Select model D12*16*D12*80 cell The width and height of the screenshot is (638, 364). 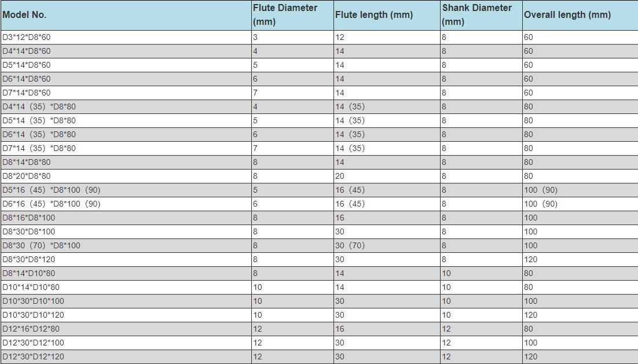(126, 329)
